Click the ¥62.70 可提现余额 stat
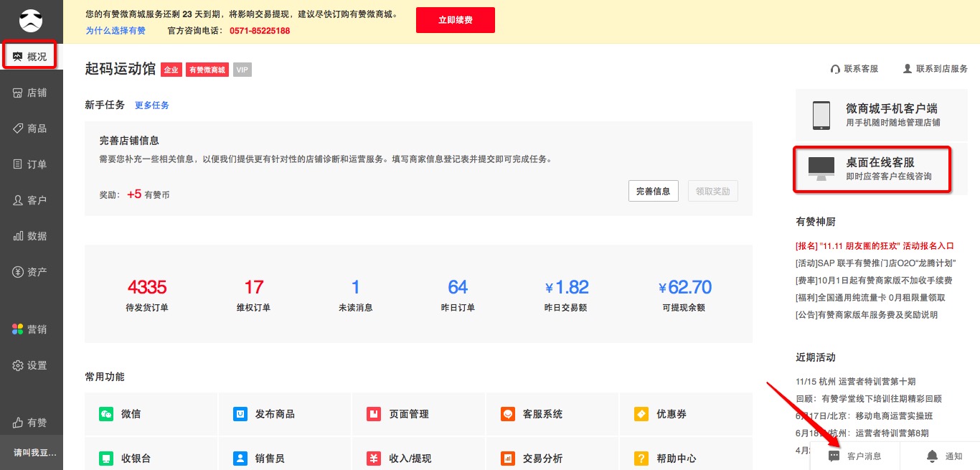 tap(684, 295)
